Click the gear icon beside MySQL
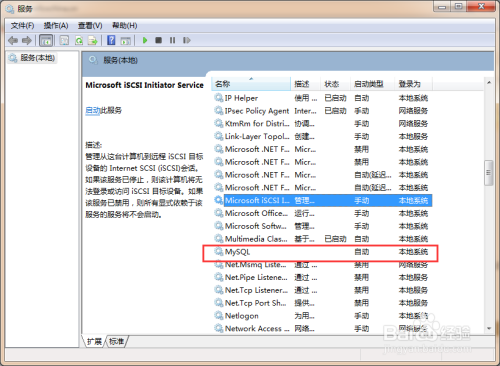This screenshot has height=366, width=500. tap(219, 251)
